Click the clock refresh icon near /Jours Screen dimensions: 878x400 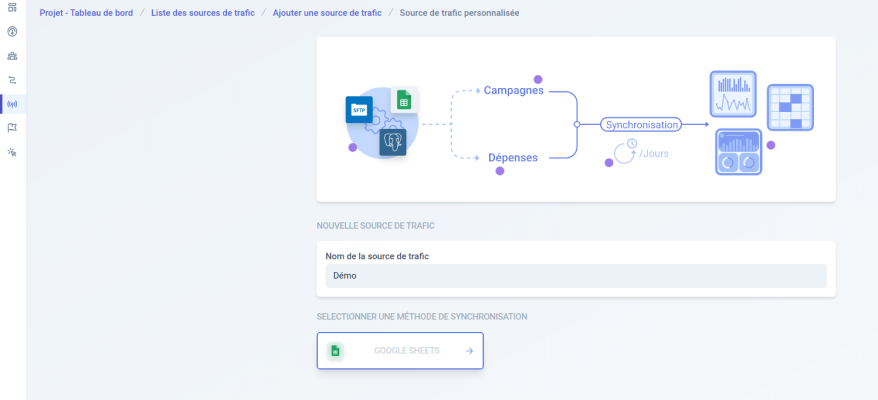[x=625, y=151]
